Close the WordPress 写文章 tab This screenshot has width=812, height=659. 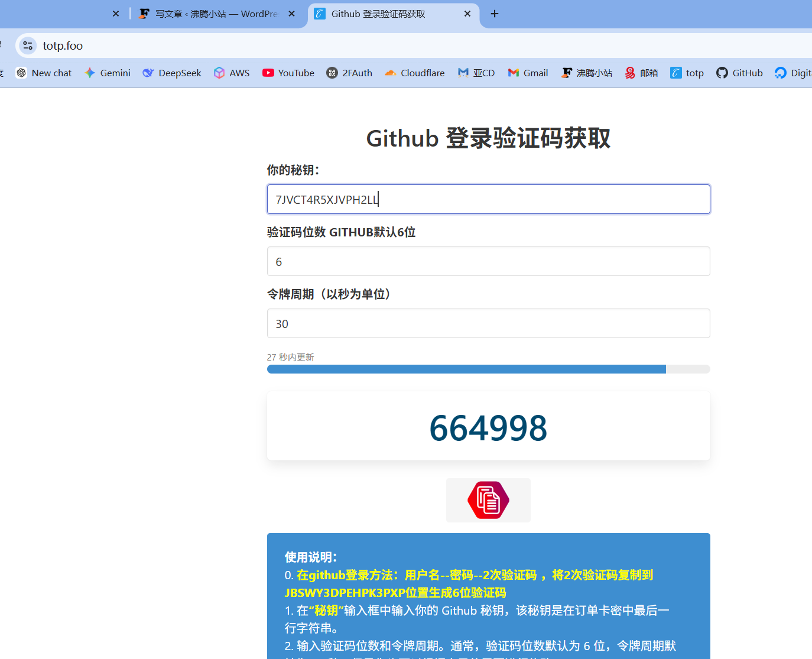tap(291, 14)
